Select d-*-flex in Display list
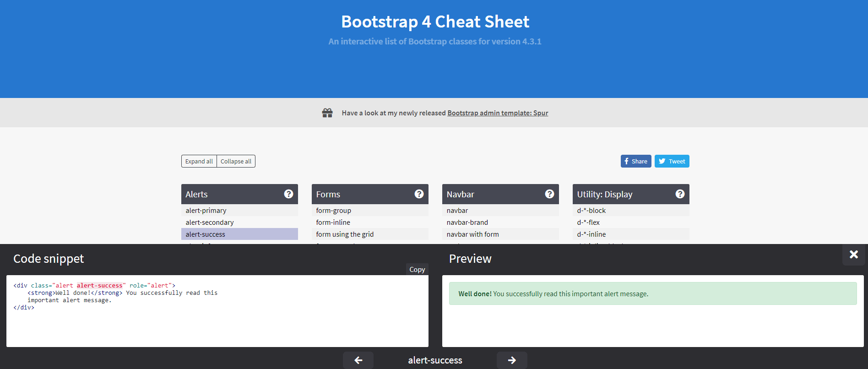 point(631,222)
